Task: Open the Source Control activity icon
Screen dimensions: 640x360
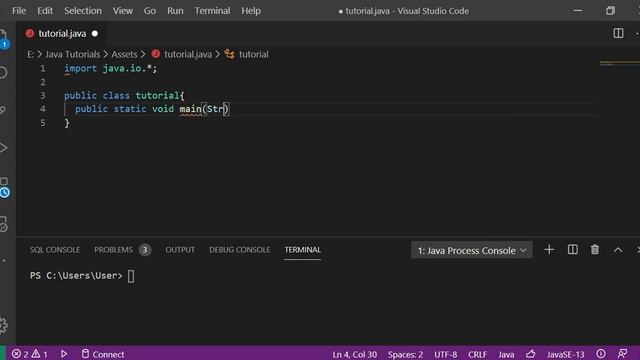Action: [3, 110]
